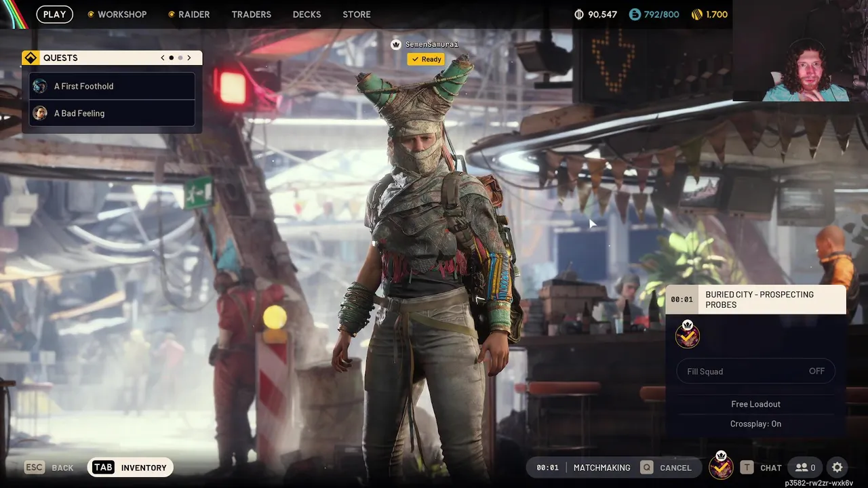The image size is (868, 488).
Task: Click the blue stash icon beside 792/800
Action: (x=635, y=14)
